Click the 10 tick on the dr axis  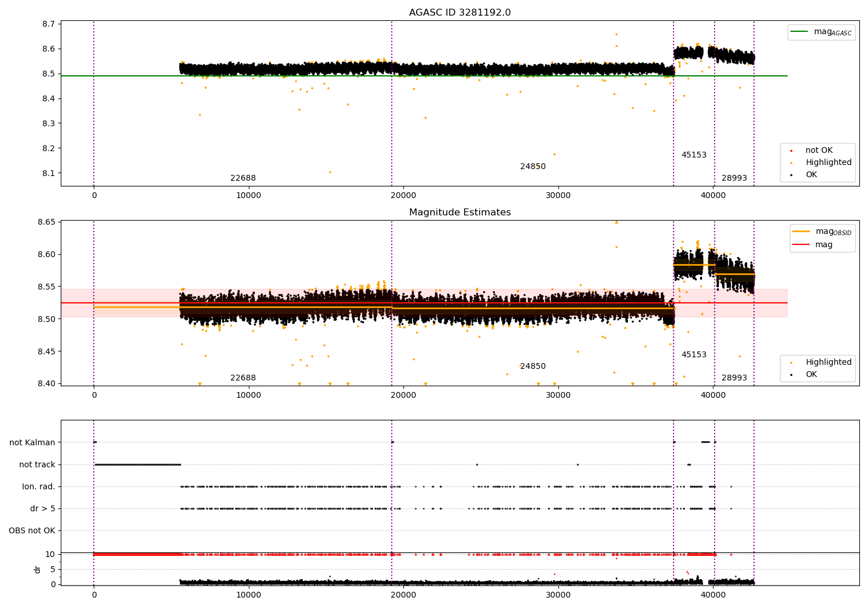[50, 554]
